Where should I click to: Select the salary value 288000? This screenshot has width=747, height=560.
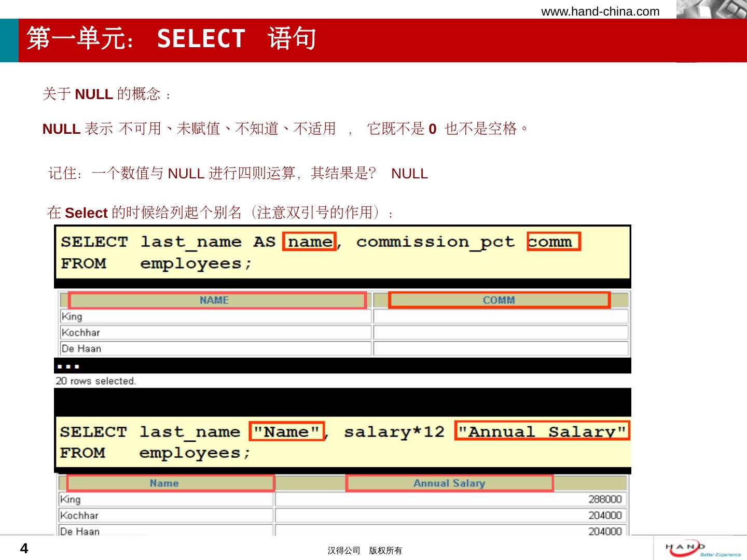(x=605, y=499)
